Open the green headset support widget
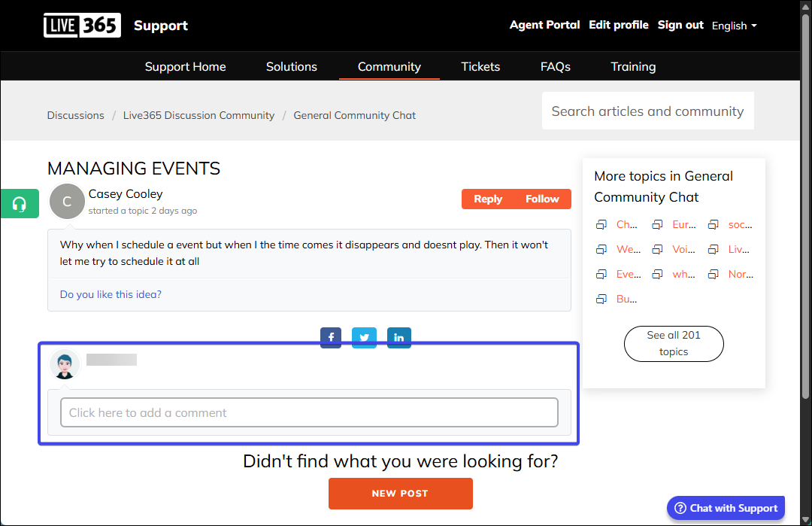Image resolution: width=812 pixels, height=526 pixels. [20, 204]
